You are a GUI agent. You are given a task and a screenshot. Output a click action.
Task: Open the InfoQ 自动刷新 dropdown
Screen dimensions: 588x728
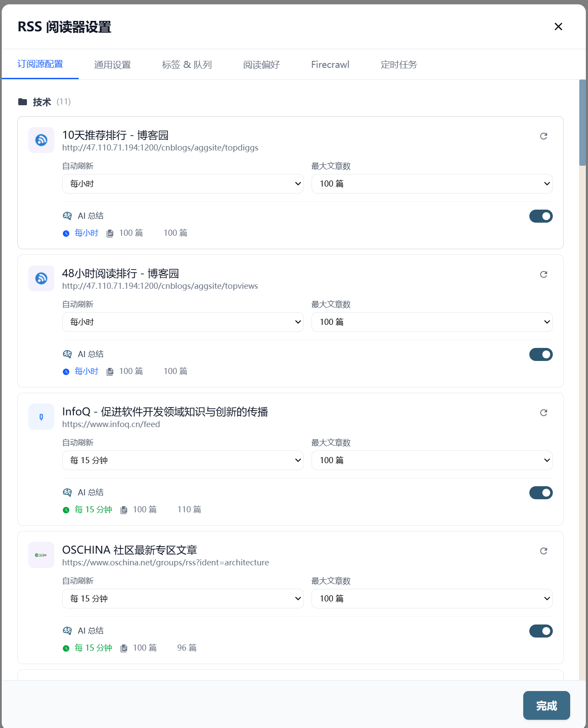pyautogui.click(x=183, y=460)
